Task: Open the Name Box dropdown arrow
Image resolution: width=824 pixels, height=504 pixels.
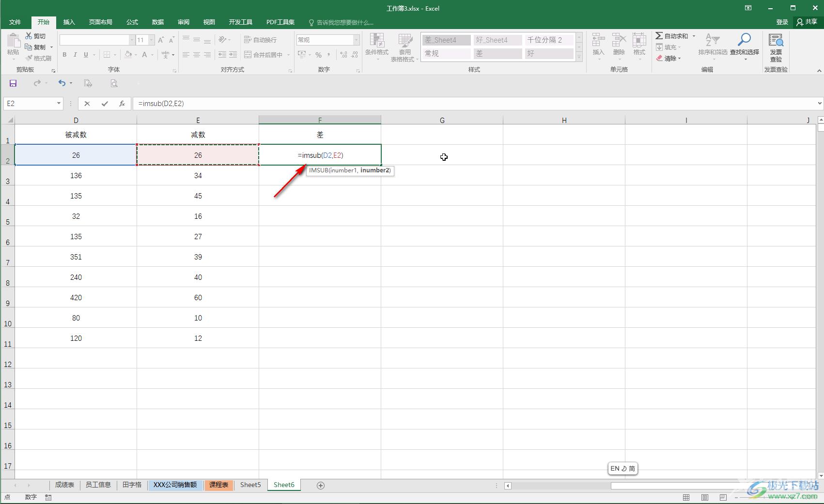Action: point(59,103)
